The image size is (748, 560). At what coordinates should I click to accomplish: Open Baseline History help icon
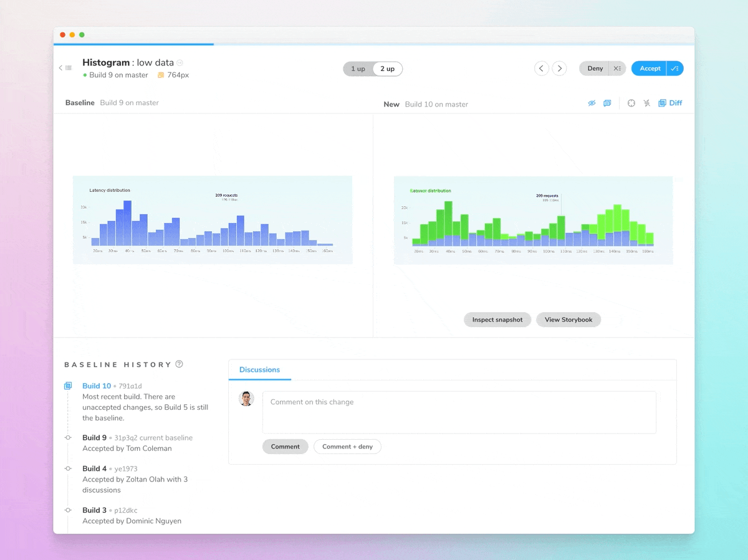180,364
